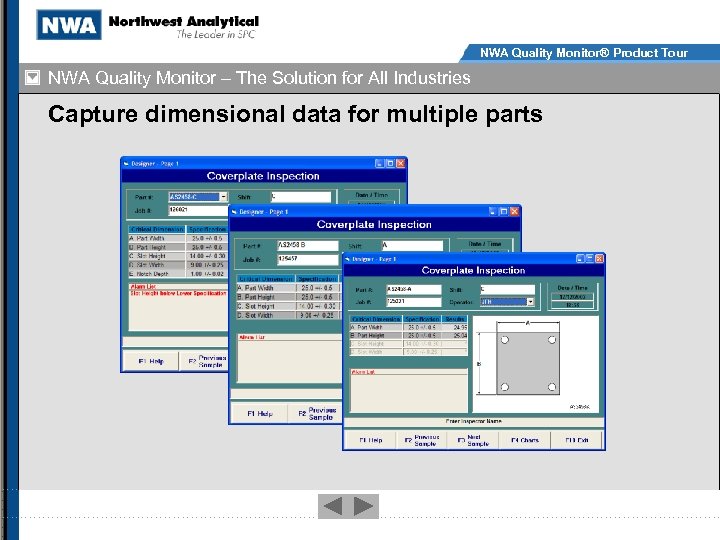The height and width of the screenshot is (540, 720).
Task: Select 'C. Slot Height' row in back window
Action: coord(178,256)
